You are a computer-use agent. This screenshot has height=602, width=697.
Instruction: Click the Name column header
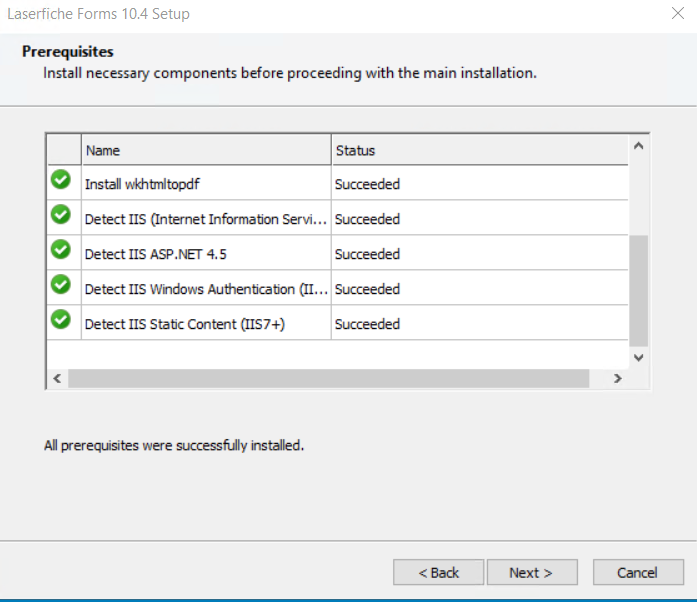(206, 150)
